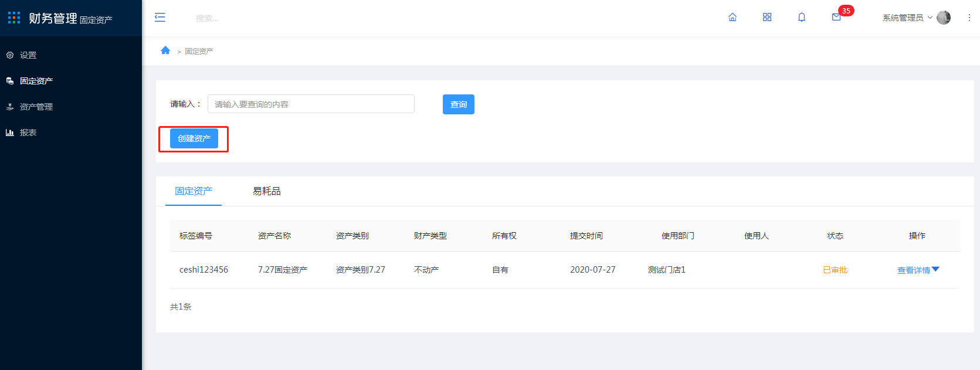Click the user avatar picture

click(944, 18)
